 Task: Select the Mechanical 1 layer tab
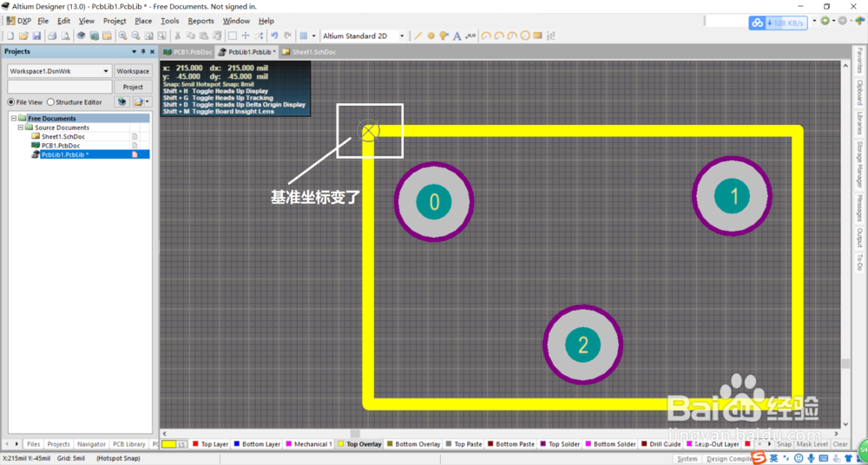pos(309,444)
